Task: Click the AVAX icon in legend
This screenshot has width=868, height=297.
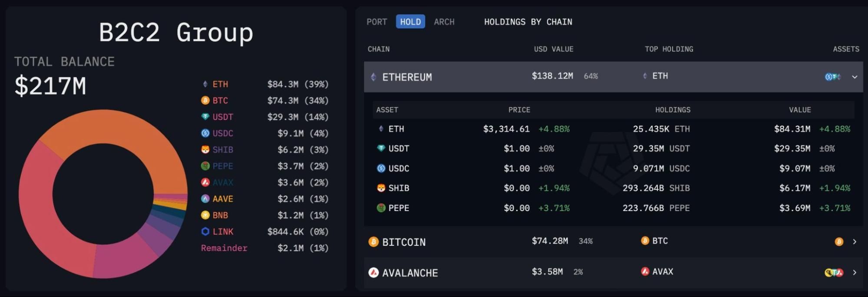Action: 205,182
